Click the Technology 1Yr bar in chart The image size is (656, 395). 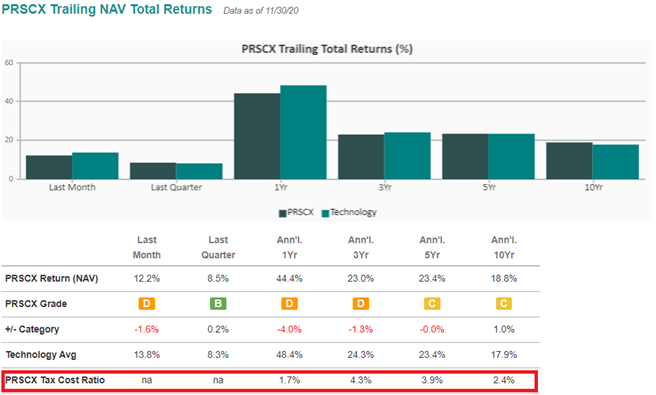(303, 132)
